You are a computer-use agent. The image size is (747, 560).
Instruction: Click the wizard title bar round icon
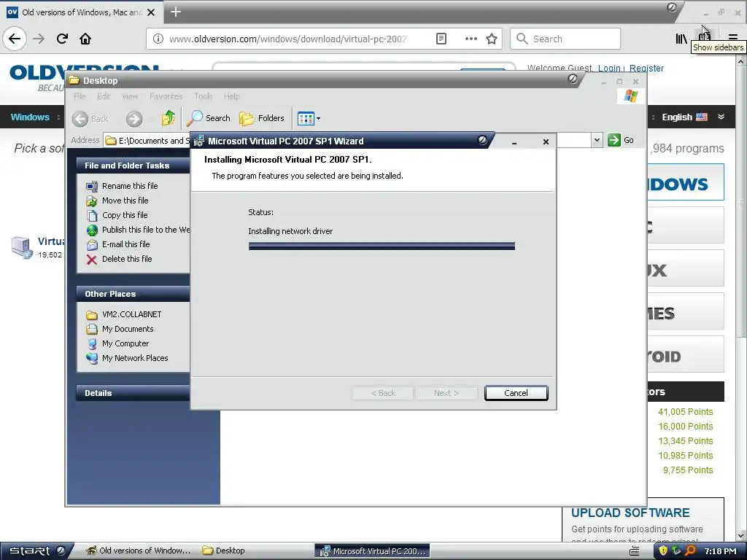point(482,140)
